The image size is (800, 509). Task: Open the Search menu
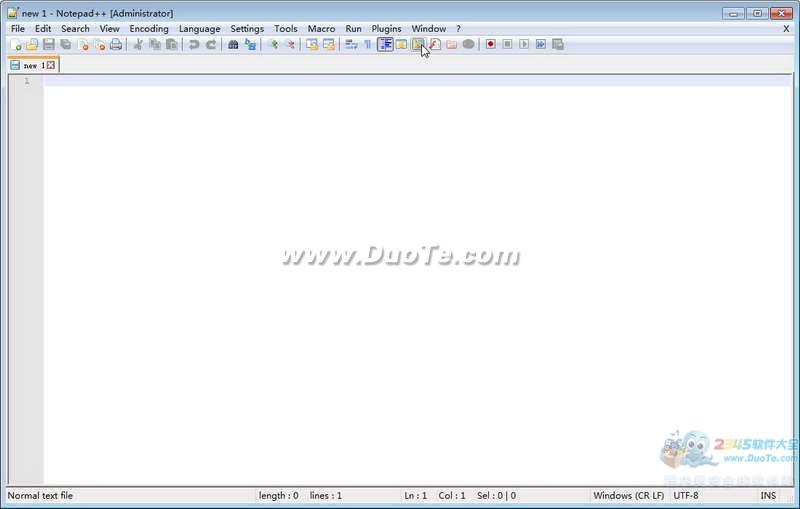76,29
